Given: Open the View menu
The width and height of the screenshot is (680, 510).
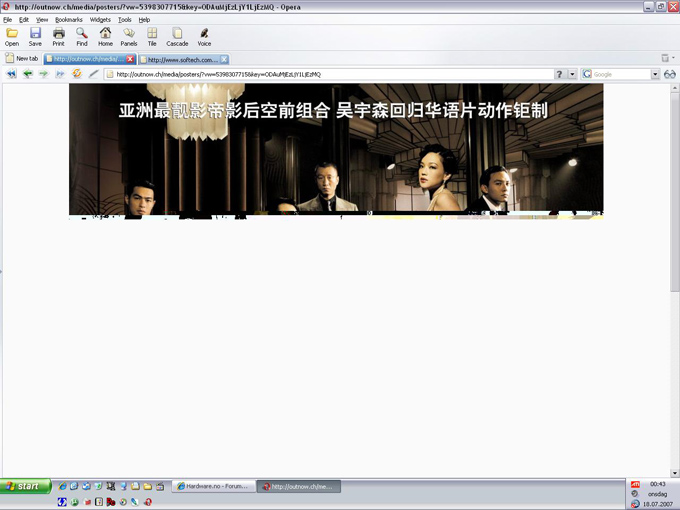Looking at the screenshot, I should (x=42, y=20).
